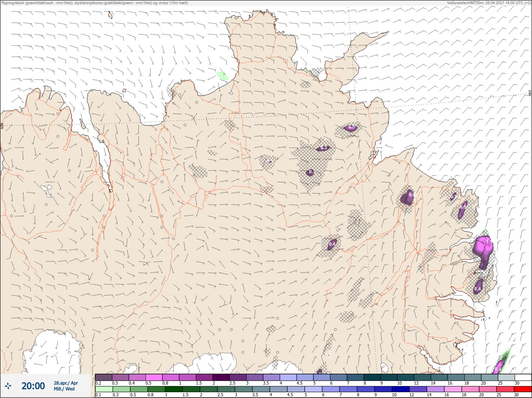Click the dark navy blue swatch labeled 10

pyautogui.click(x=401, y=389)
